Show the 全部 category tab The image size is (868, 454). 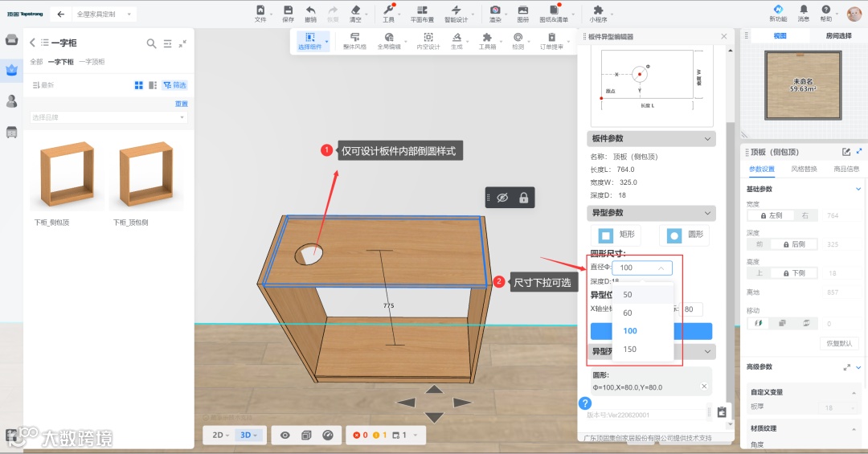[x=36, y=62]
